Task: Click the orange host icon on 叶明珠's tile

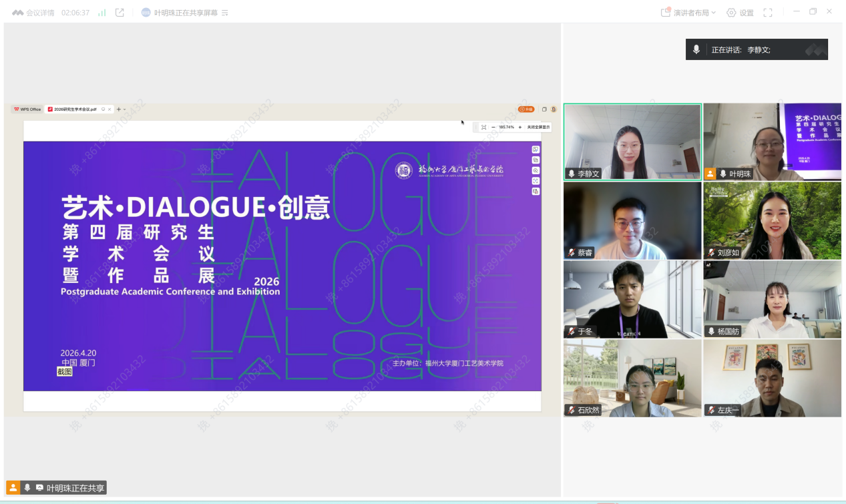Action: [710, 174]
